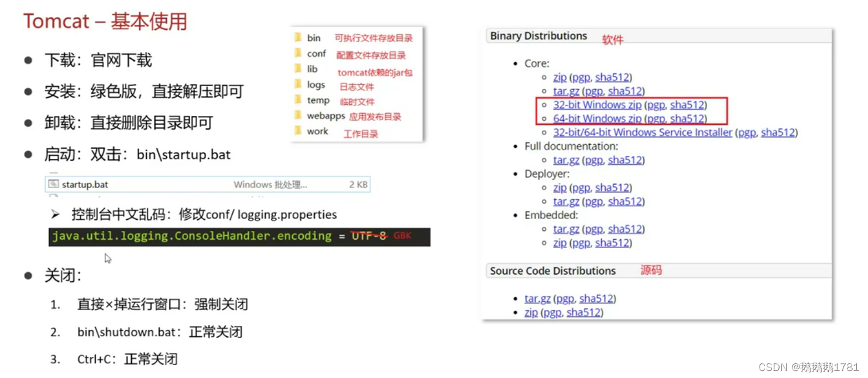Click the red '软件' annotation label
The width and height of the screenshot is (868, 378).
[613, 40]
